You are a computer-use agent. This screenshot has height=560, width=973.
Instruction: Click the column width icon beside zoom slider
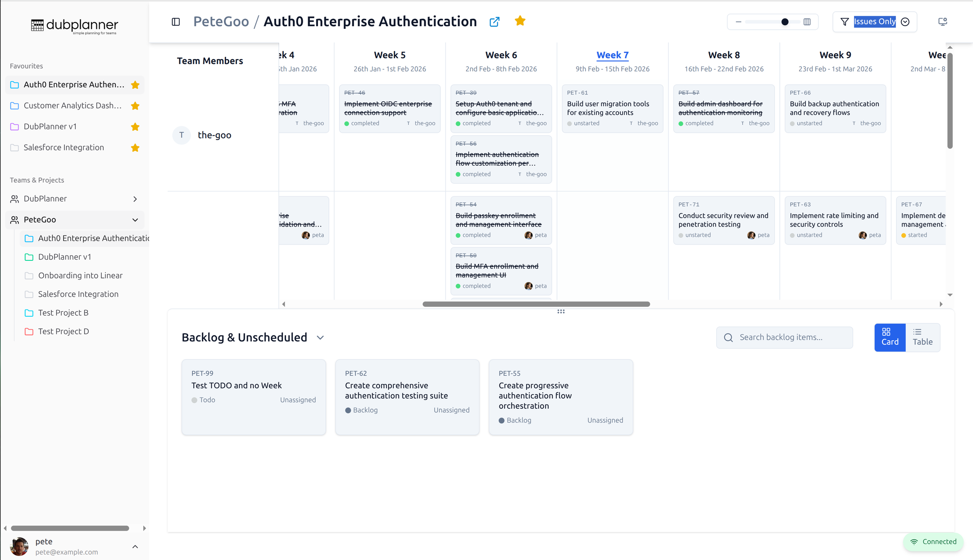point(808,21)
